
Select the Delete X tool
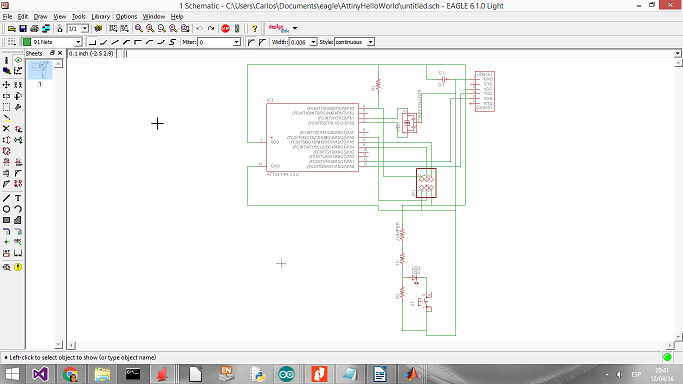[7, 129]
